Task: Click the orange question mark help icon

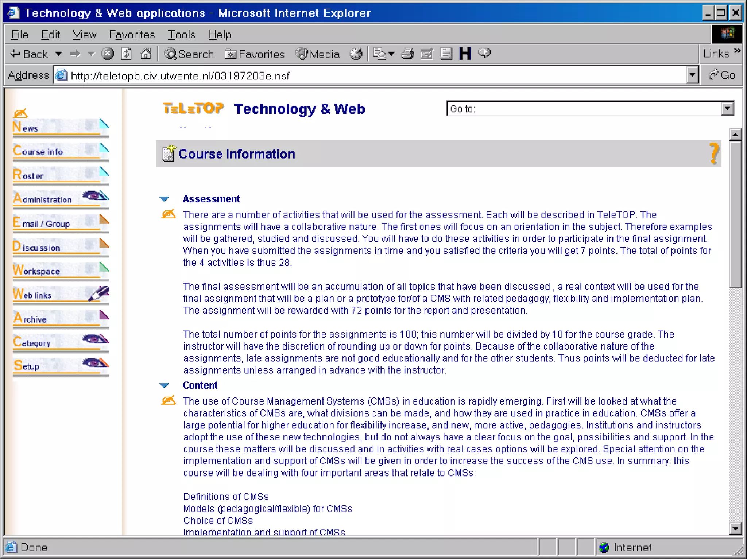Action: (714, 153)
